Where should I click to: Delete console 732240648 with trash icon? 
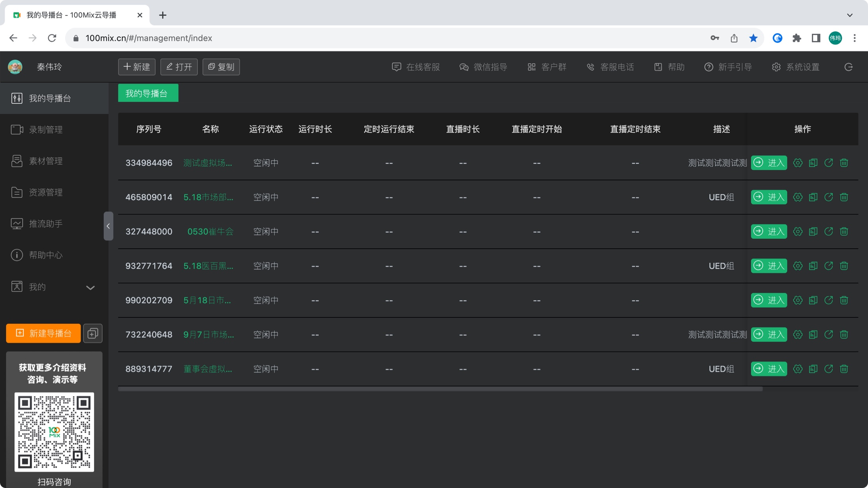click(x=844, y=335)
